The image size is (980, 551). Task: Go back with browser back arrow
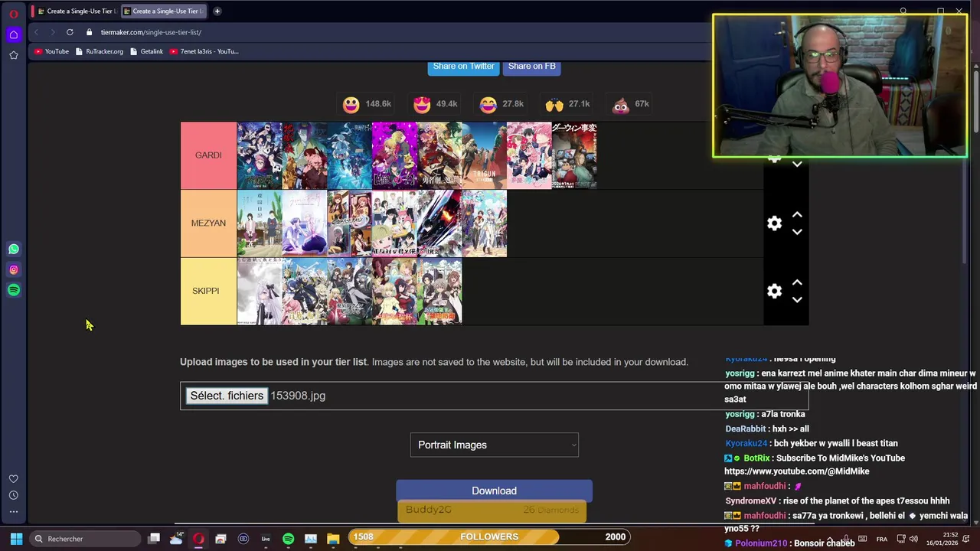coord(36,32)
